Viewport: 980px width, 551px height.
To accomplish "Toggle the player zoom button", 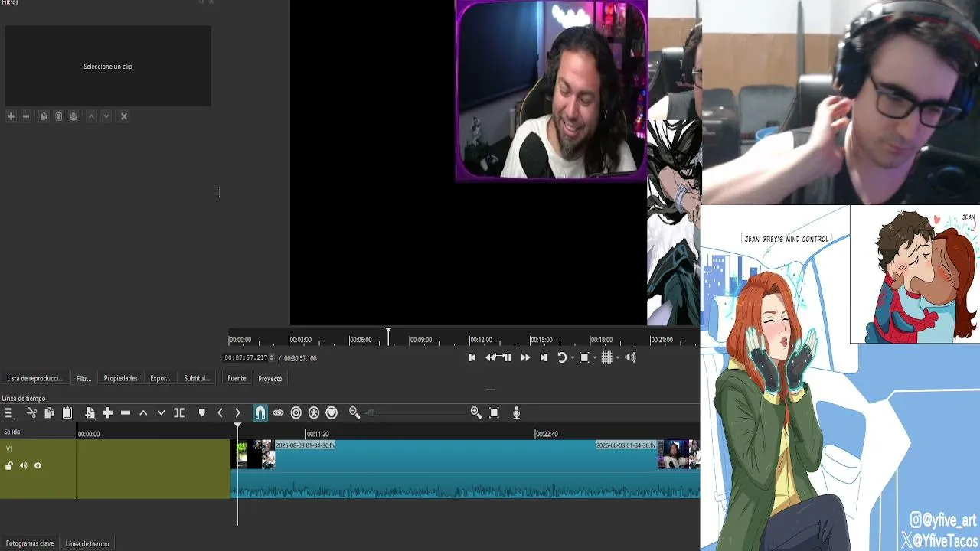I will coord(584,357).
